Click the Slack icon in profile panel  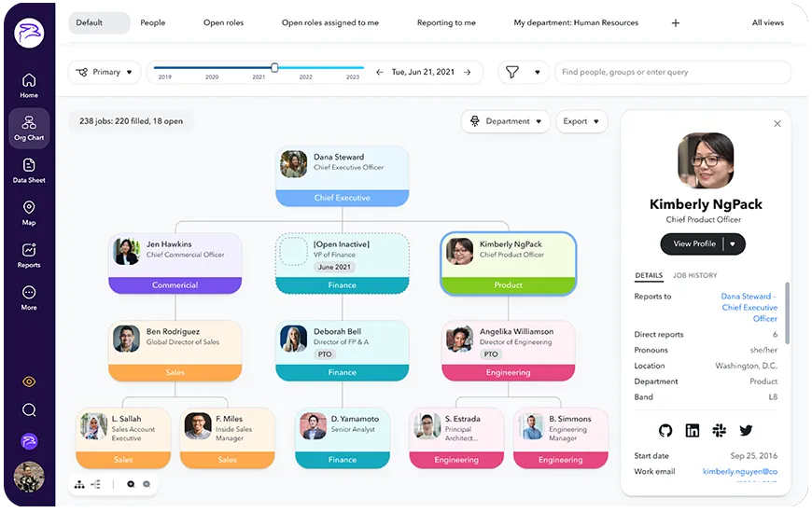(x=720, y=430)
